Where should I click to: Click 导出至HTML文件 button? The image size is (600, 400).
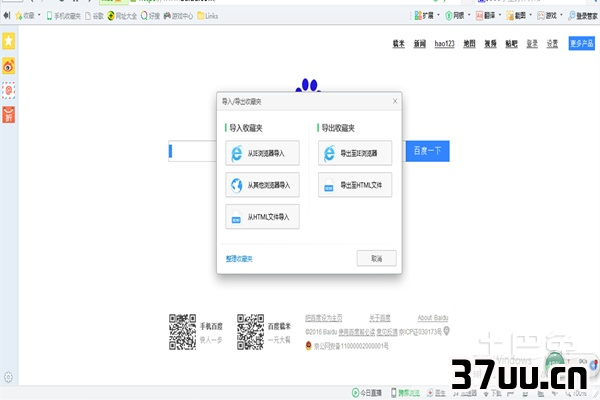tap(355, 185)
